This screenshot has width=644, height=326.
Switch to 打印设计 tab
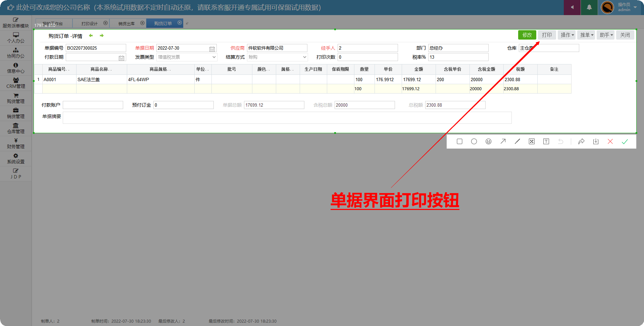click(x=91, y=23)
